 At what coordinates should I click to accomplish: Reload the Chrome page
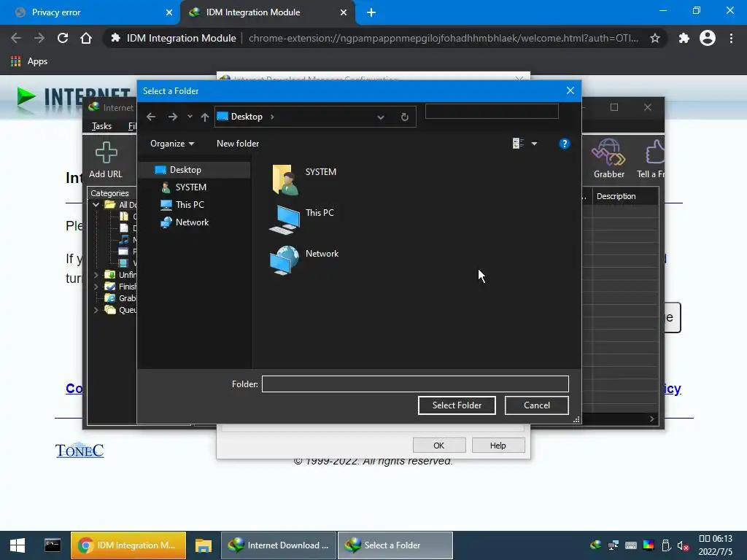[63, 38]
